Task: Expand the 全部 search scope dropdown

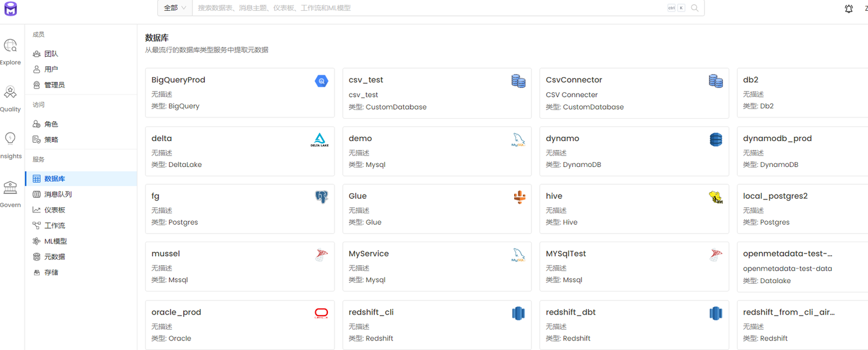Action: pyautogui.click(x=175, y=8)
